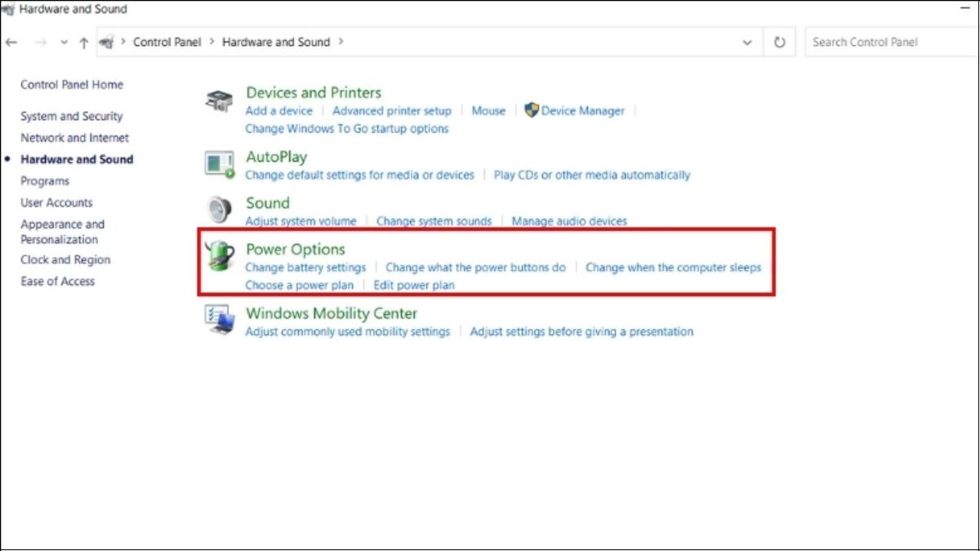This screenshot has height=551, width=980.
Task: Open the Sound speaker icon
Action: point(219,211)
